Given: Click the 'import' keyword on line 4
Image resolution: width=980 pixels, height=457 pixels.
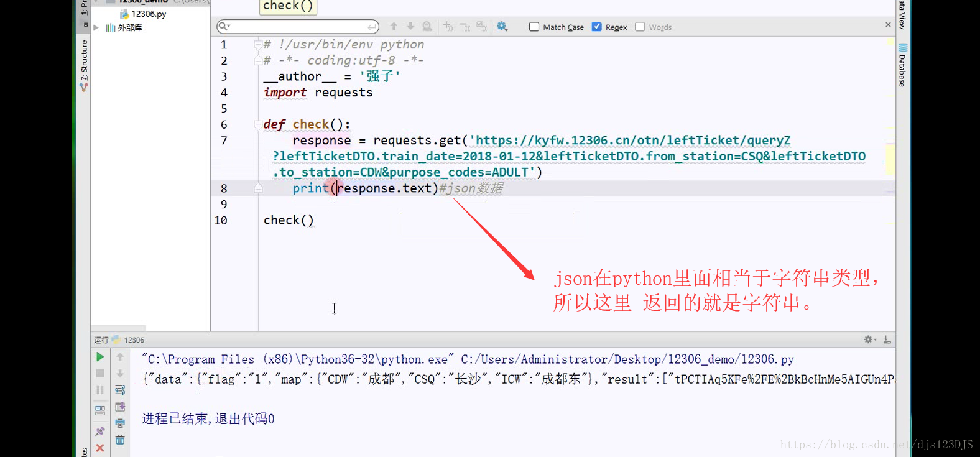Looking at the screenshot, I should coord(285,92).
